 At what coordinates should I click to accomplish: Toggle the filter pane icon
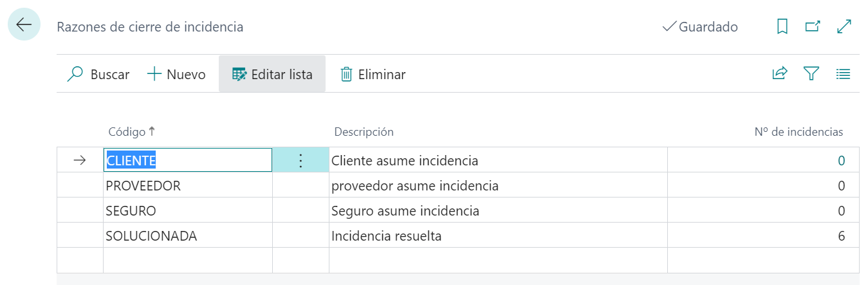[x=811, y=74]
